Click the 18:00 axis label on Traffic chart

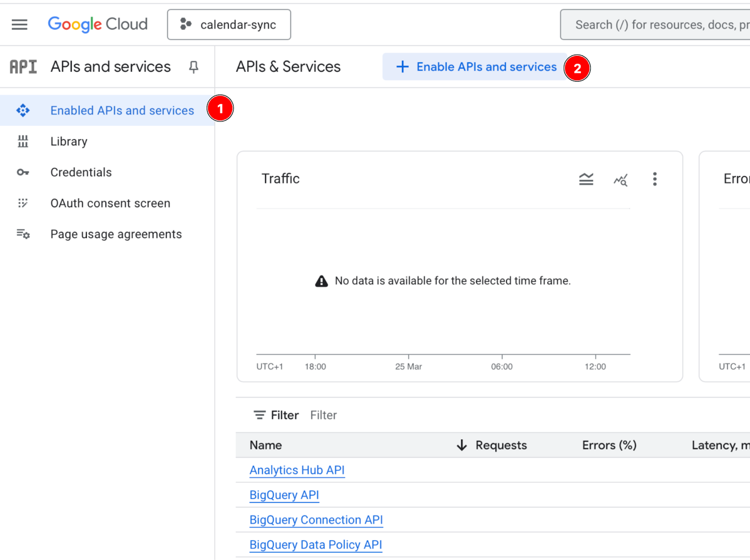315,366
